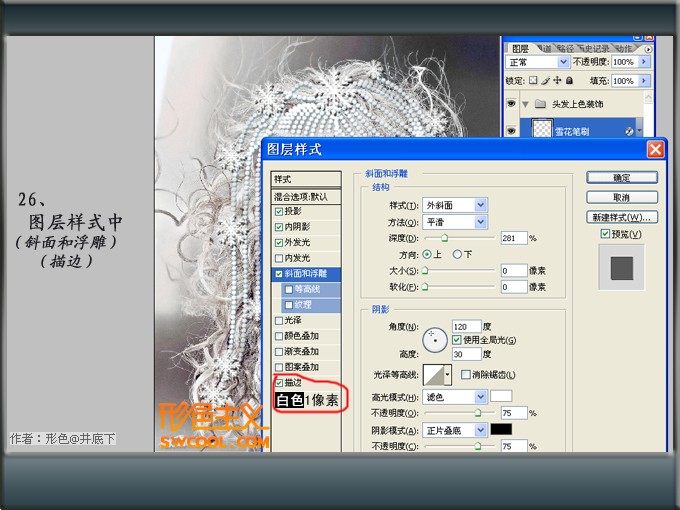Click the white highlight color swatch

[x=501, y=396]
